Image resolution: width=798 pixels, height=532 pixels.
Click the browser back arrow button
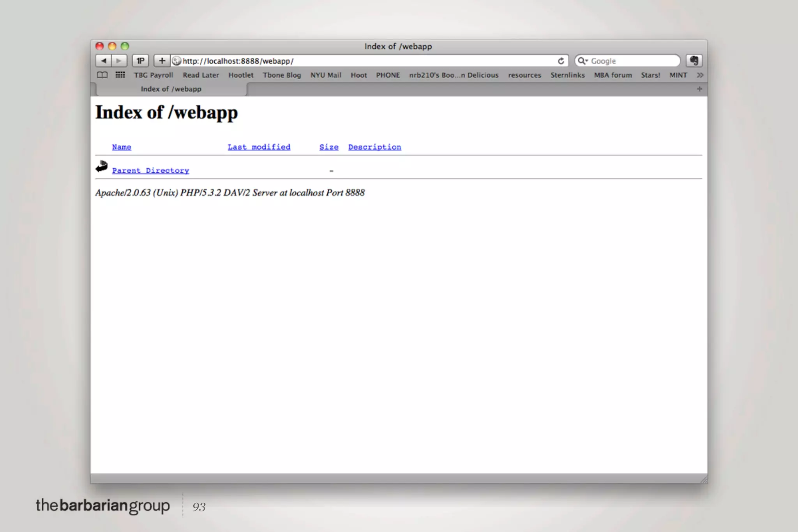click(x=103, y=61)
